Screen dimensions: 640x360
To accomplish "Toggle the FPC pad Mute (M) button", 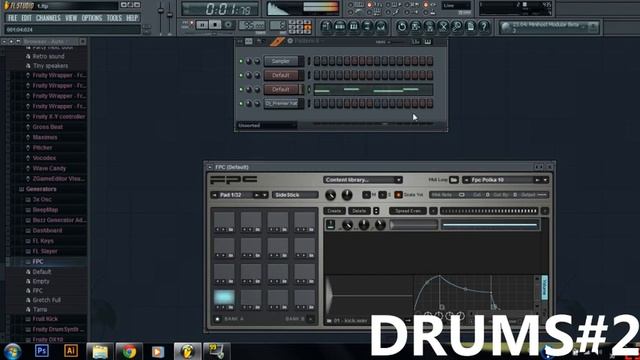I will (367, 195).
